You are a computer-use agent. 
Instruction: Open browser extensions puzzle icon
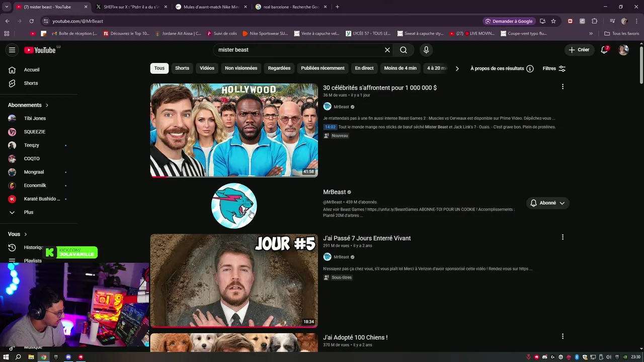tap(594, 21)
